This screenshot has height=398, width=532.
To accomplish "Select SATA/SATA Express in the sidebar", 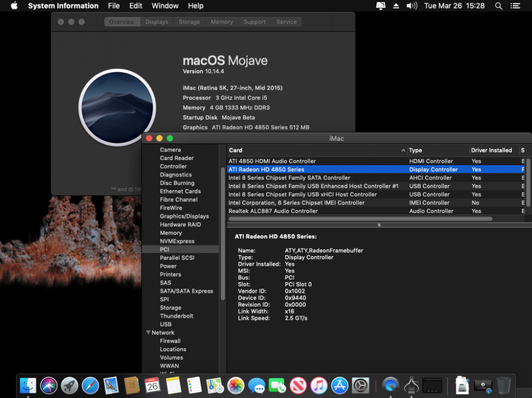I will click(187, 291).
